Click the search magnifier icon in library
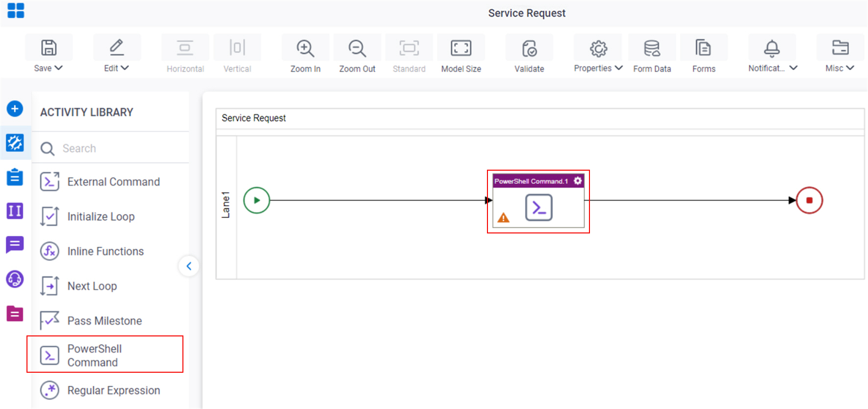868x409 pixels. coord(48,149)
